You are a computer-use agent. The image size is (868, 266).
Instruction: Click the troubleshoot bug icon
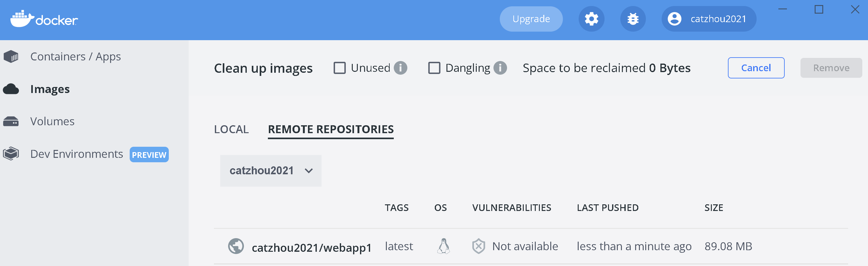pos(633,19)
